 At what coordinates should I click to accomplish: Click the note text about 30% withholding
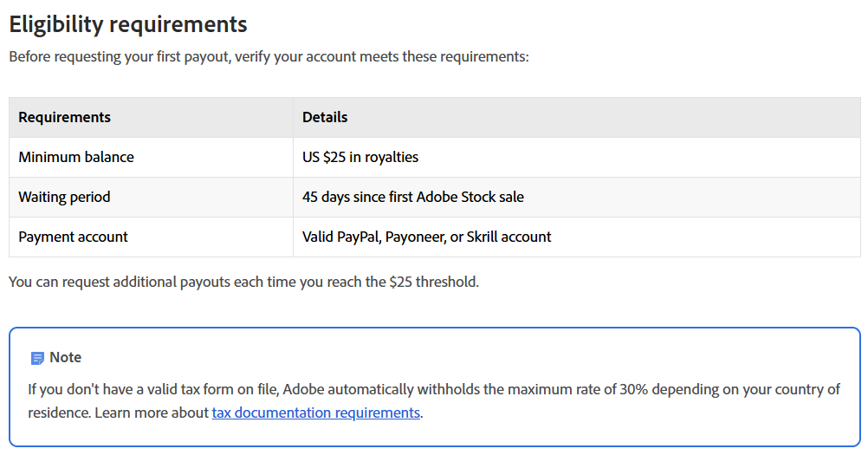tap(434, 400)
